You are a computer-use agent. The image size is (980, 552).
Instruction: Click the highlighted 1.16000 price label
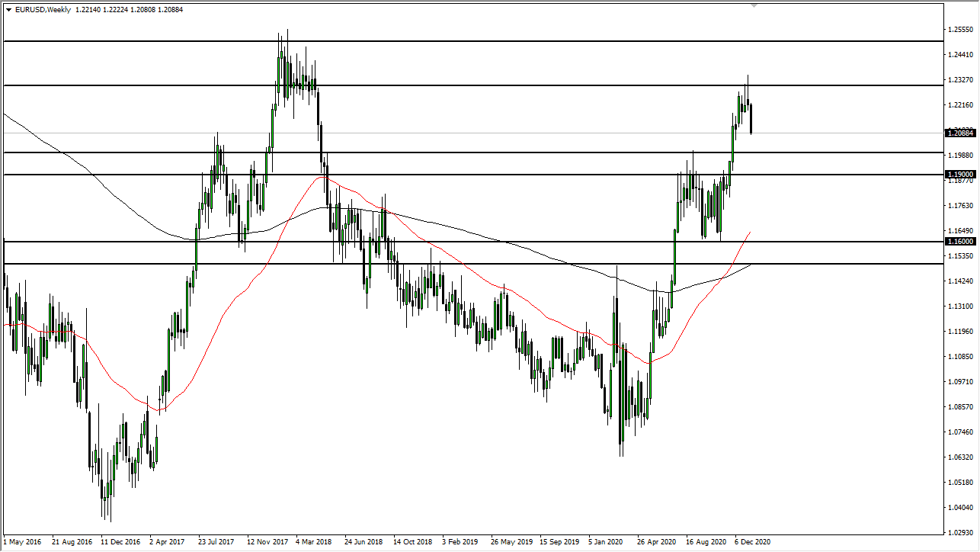(961, 241)
